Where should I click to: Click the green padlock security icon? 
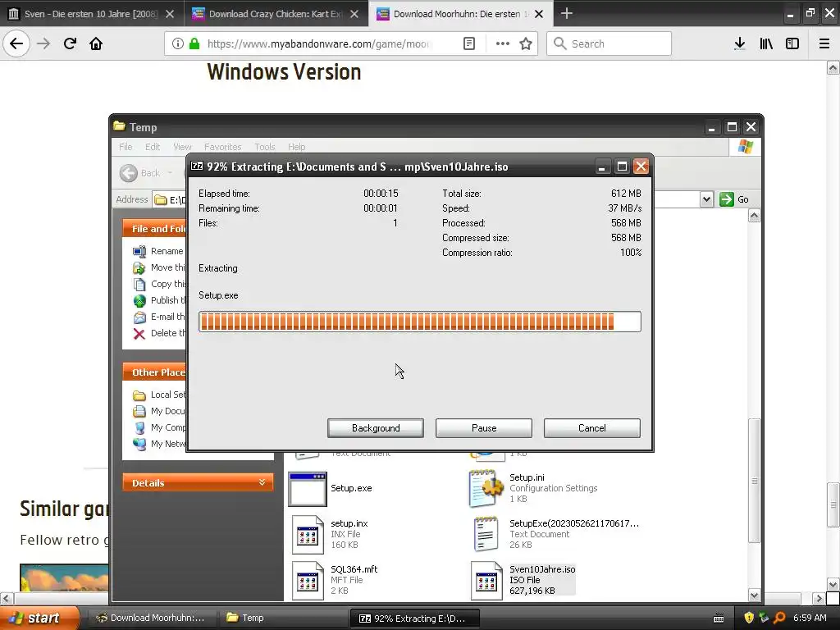194,43
